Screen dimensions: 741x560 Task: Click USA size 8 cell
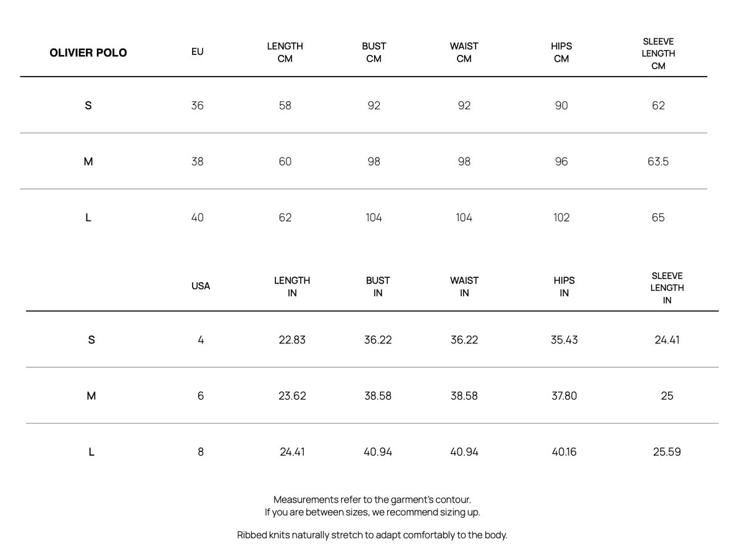tap(201, 452)
